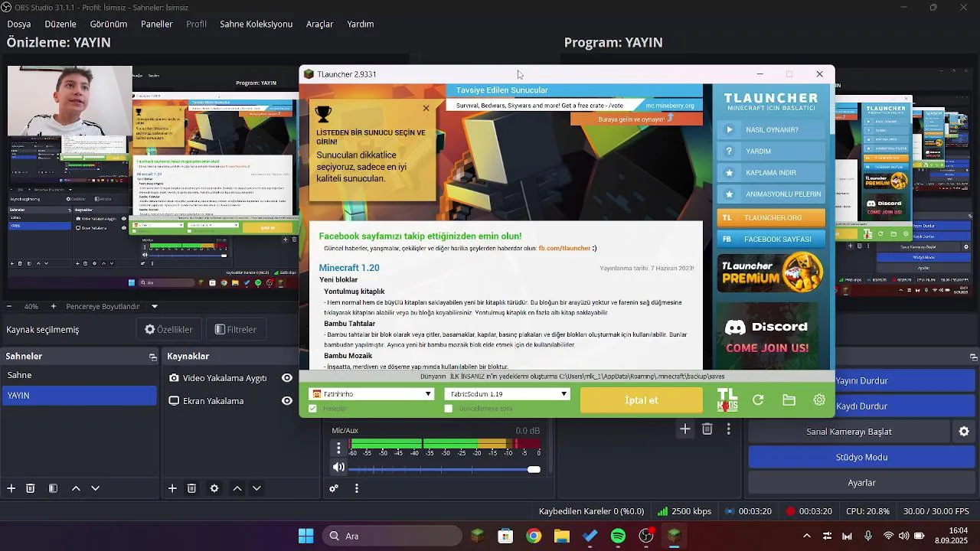Open KAPLAMA İNDİR in TLauncher sidebar
This screenshot has width=980, height=551.
pos(771,172)
